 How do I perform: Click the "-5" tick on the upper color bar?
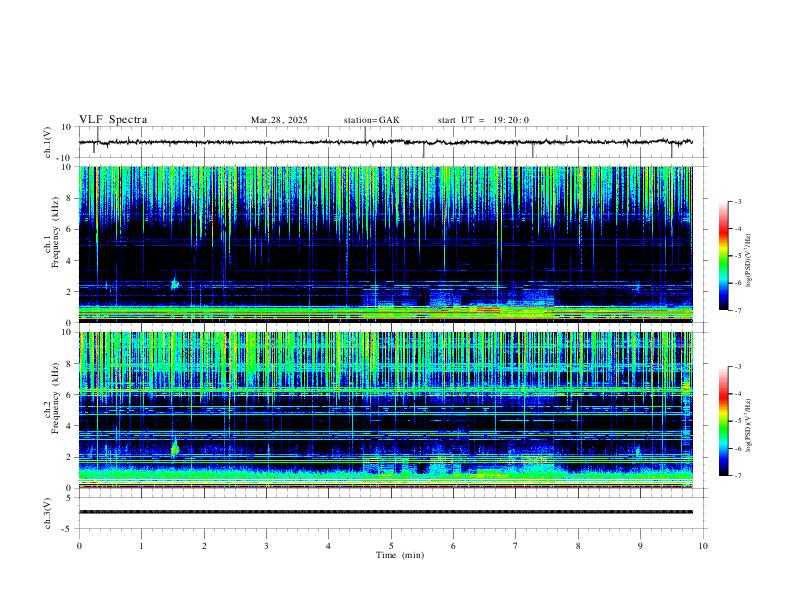(x=737, y=256)
